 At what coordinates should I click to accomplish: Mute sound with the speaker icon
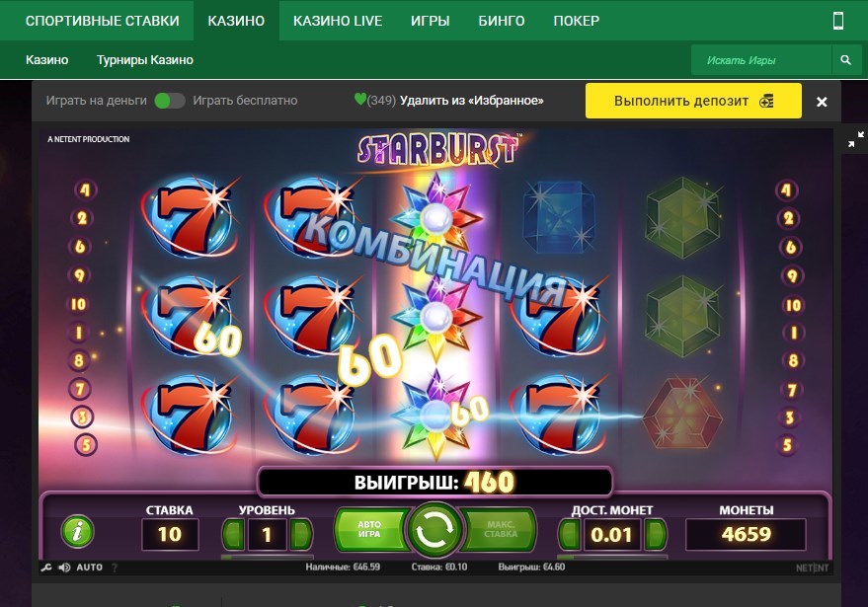point(64,568)
